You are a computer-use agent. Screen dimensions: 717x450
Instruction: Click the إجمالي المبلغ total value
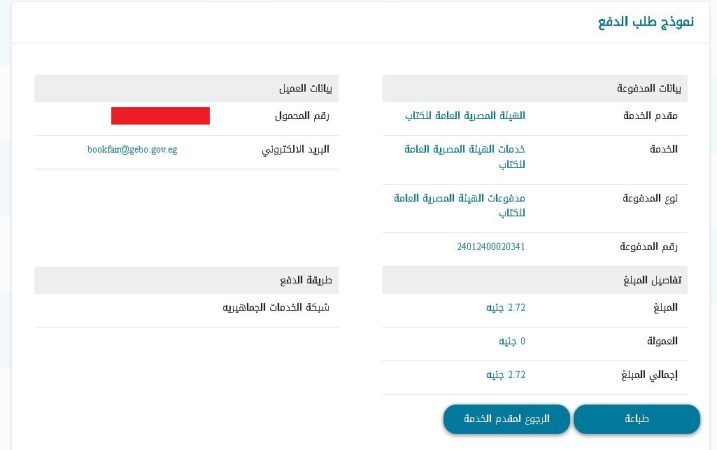click(x=506, y=375)
